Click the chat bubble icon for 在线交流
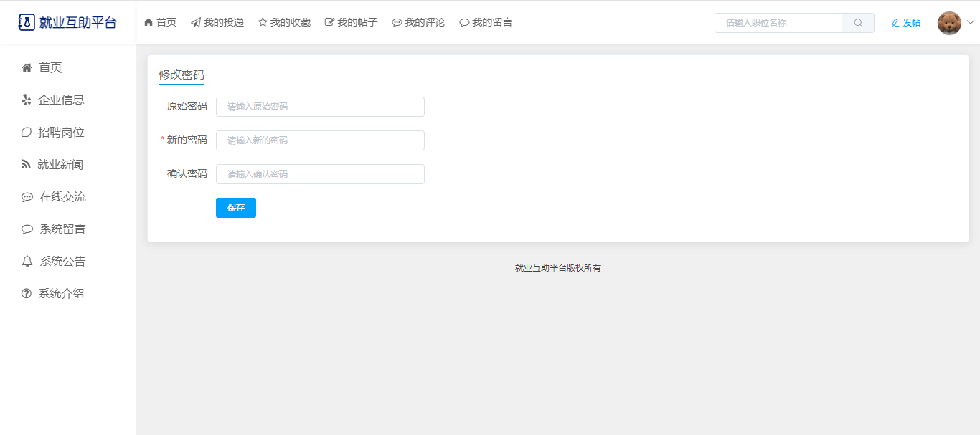 click(27, 197)
